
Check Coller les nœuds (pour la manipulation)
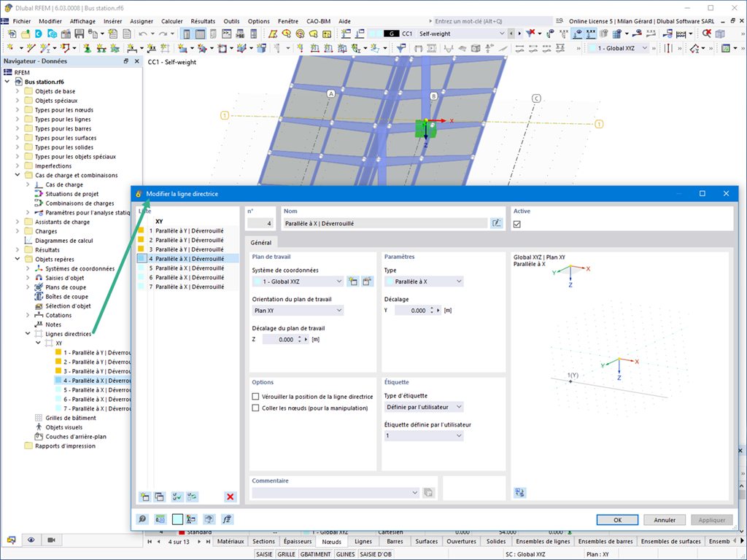tap(255, 408)
